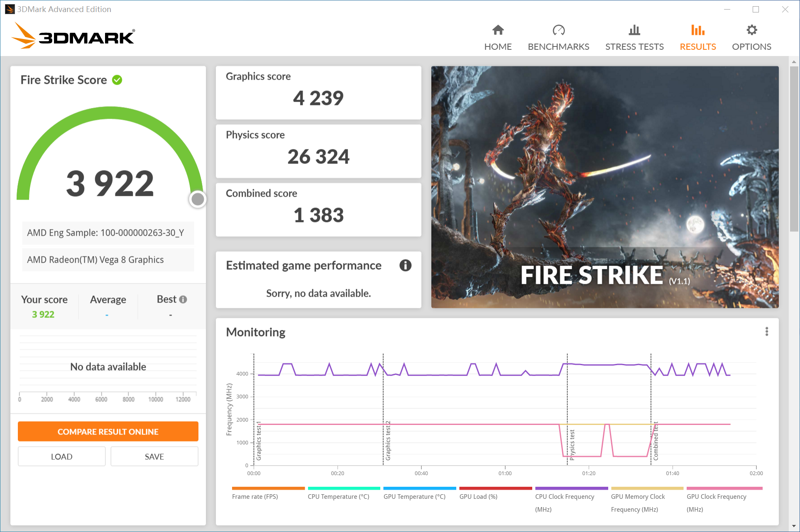This screenshot has height=532, width=800.
Task: Click the Graphics test 2 chart marker
Action: pos(388,441)
